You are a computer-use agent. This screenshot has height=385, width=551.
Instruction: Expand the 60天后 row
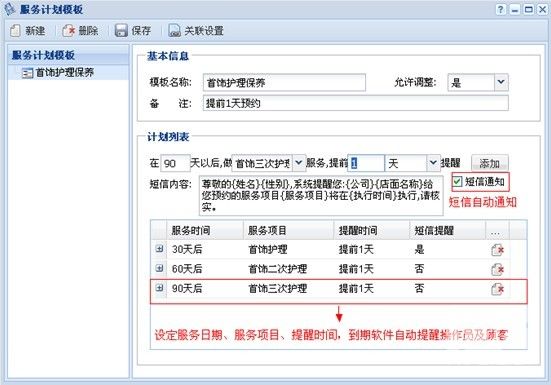pyautogui.click(x=159, y=268)
